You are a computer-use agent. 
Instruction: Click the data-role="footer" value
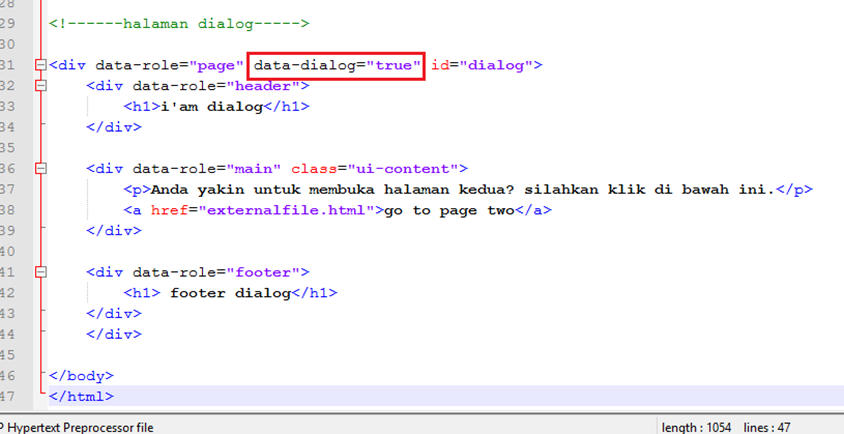point(262,272)
